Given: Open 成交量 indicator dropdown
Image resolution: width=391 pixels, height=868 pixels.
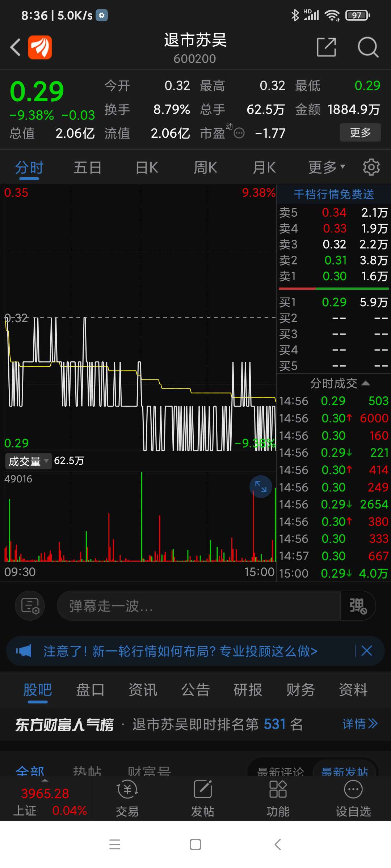Looking at the screenshot, I should (28, 461).
